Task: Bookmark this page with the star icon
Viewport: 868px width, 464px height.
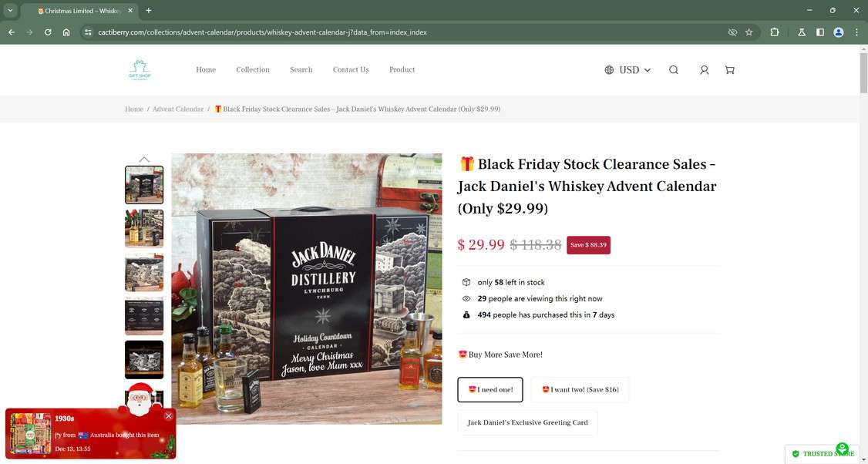Action: pos(749,32)
